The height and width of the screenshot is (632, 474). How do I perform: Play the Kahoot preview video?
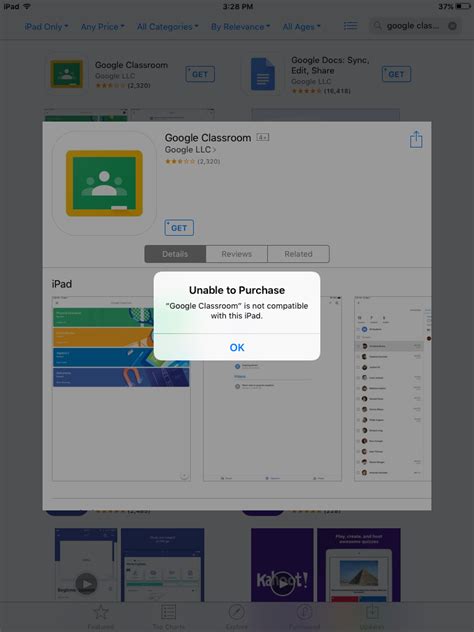pyautogui.click(x=282, y=582)
